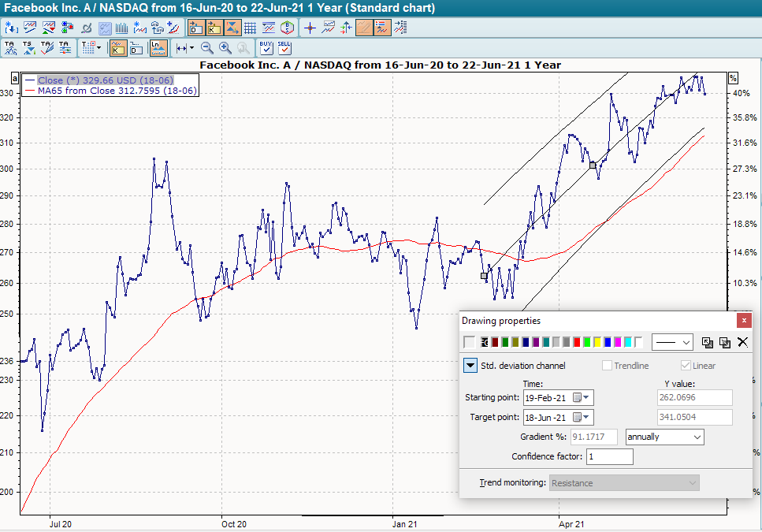The width and height of the screenshot is (762, 532).
Task: Click the Confidence factor input field
Action: pyautogui.click(x=609, y=456)
